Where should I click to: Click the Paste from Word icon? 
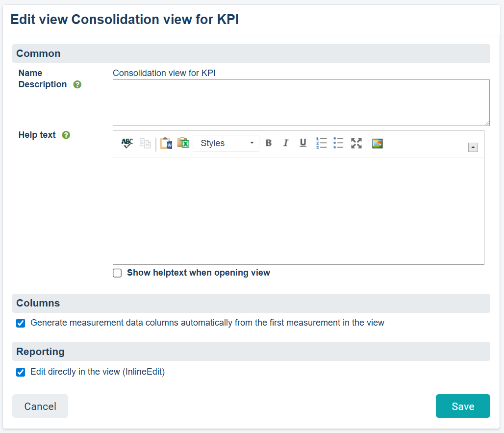[166, 143]
